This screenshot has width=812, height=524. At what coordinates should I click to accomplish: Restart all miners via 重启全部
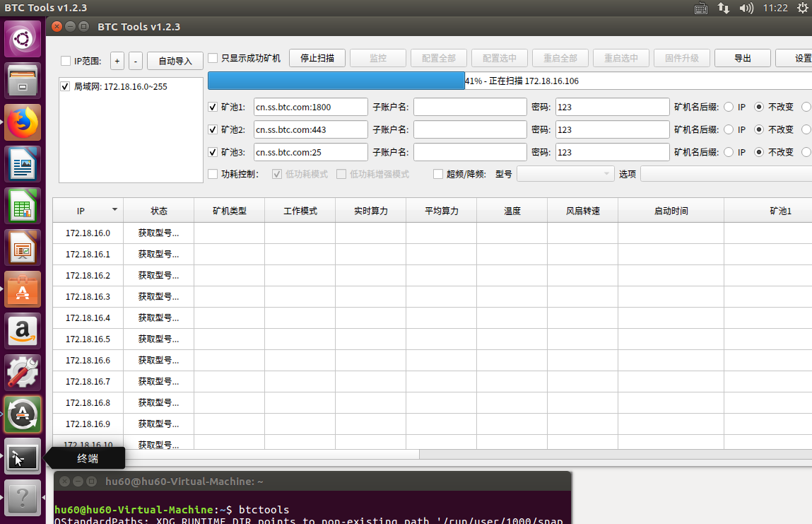point(560,58)
